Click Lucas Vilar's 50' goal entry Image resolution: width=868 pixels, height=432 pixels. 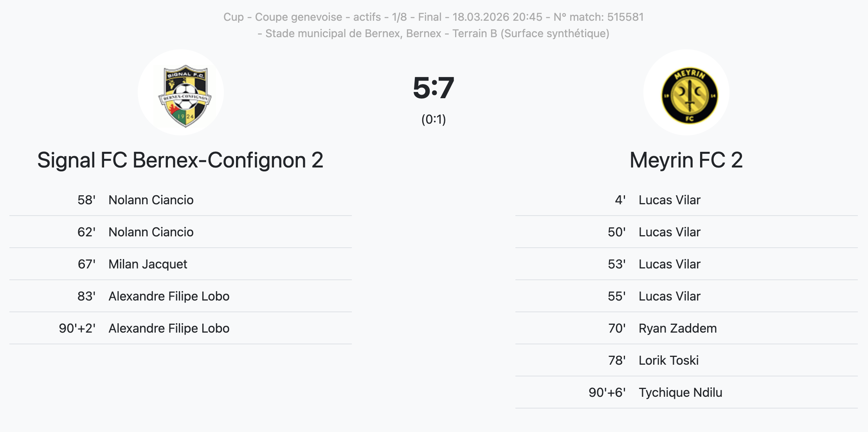[669, 232]
